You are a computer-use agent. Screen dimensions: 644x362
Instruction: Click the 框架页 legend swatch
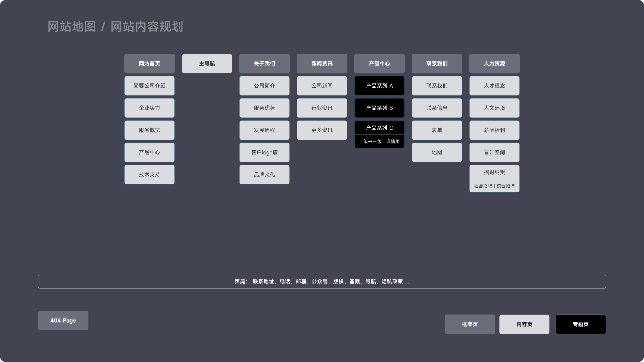pos(470,324)
